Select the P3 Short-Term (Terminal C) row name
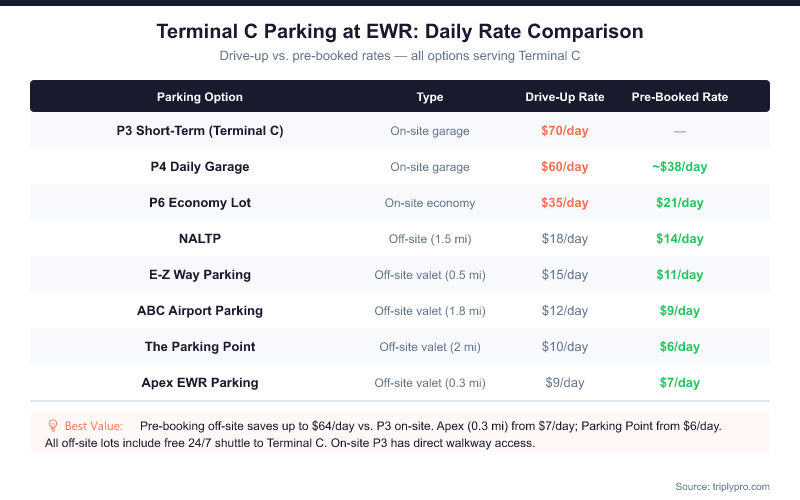800x500 pixels. click(x=200, y=131)
